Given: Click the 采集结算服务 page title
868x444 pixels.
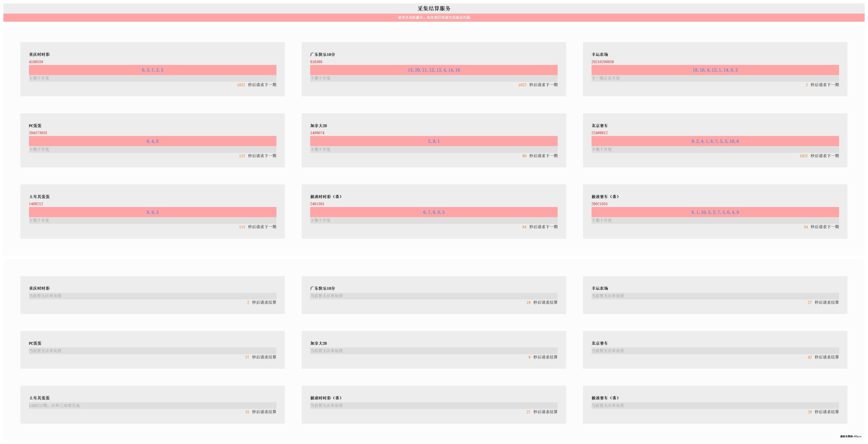Looking at the screenshot, I should (434, 8).
